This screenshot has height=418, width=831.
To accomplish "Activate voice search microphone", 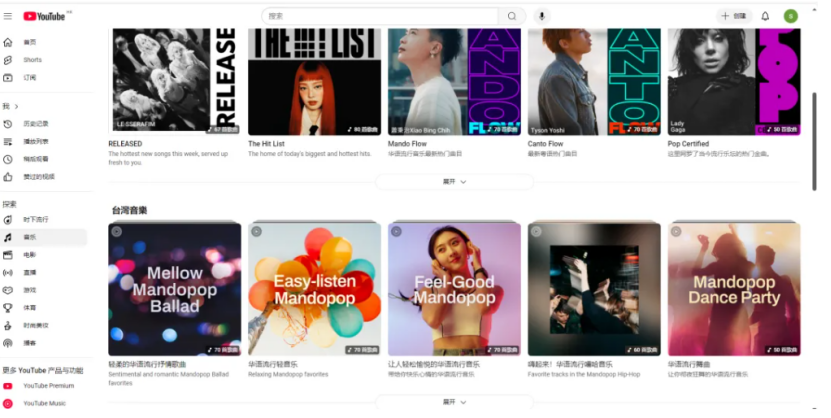I will pyautogui.click(x=542, y=16).
